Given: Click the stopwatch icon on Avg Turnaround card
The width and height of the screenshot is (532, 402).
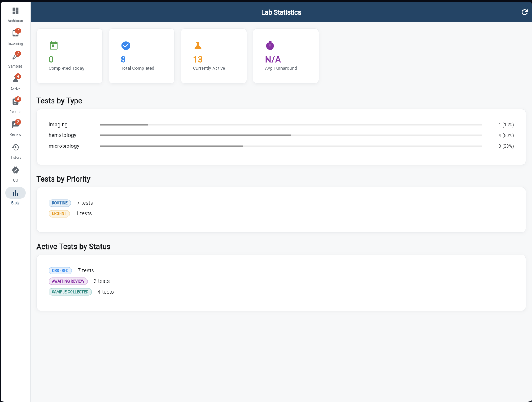Looking at the screenshot, I should pyautogui.click(x=270, y=45).
